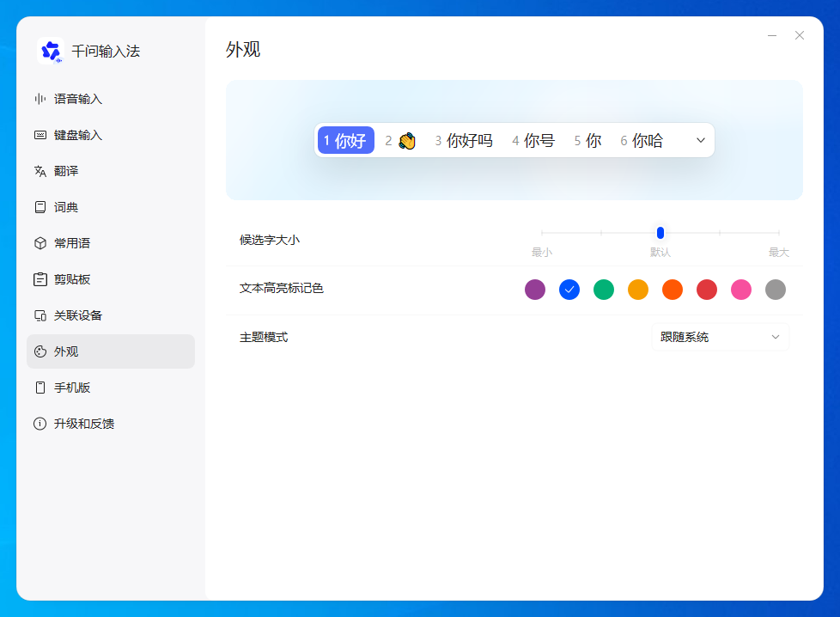Click the palette icon beside 外观
Viewport: 840px width, 617px height.
click(x=40, y=351)
